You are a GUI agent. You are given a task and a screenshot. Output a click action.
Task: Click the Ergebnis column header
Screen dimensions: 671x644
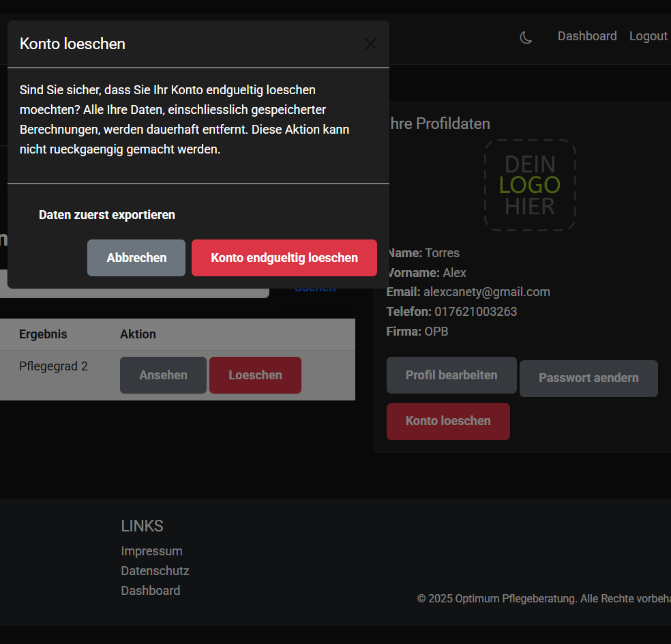[43, 334]
